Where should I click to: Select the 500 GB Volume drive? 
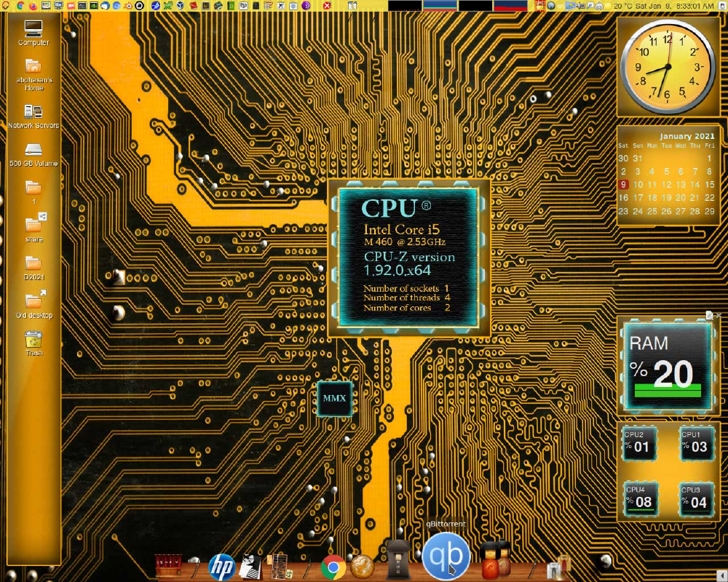coord(33,155)
